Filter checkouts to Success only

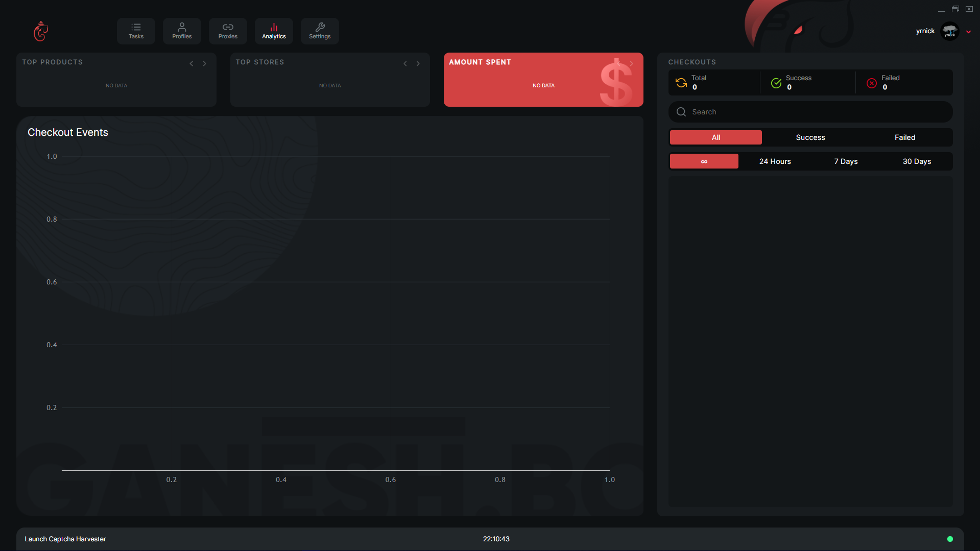810,137
